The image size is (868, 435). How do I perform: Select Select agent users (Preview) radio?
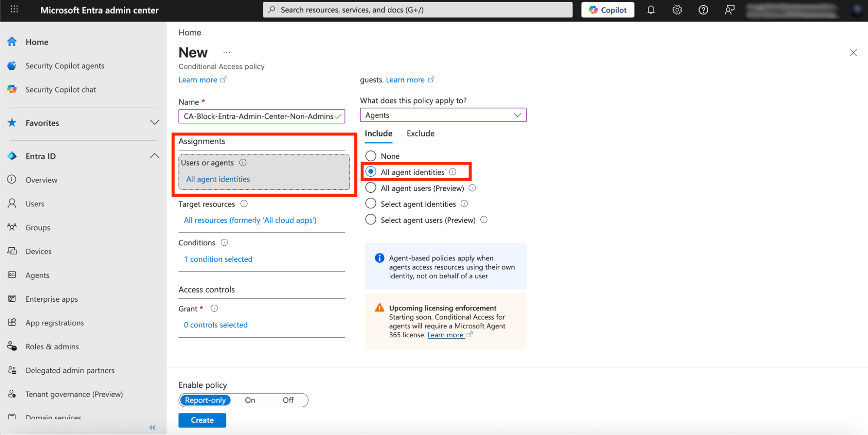pyautogui.click(x=370, y=220)
